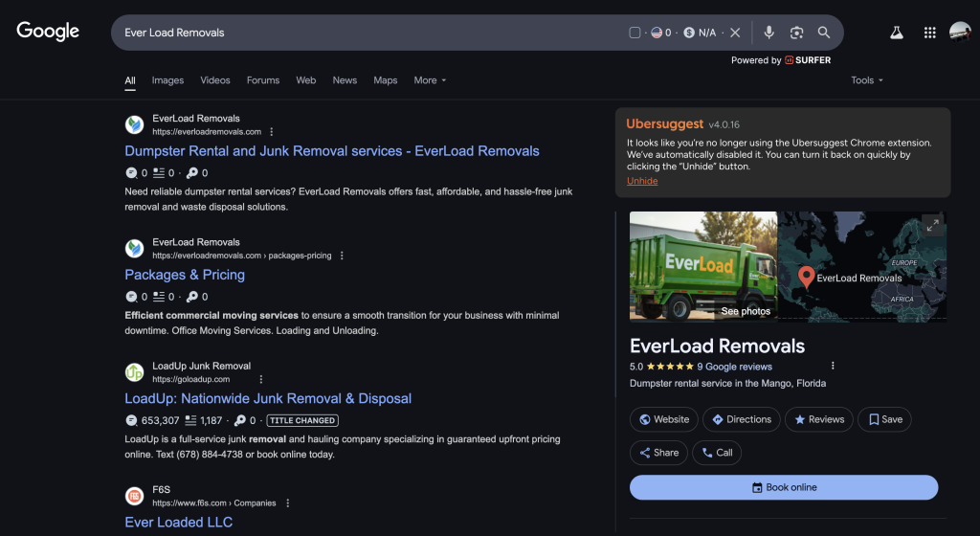Open See photos thumbnail of EverLoad truck
980x536 pixels.
tap(703, 265)
